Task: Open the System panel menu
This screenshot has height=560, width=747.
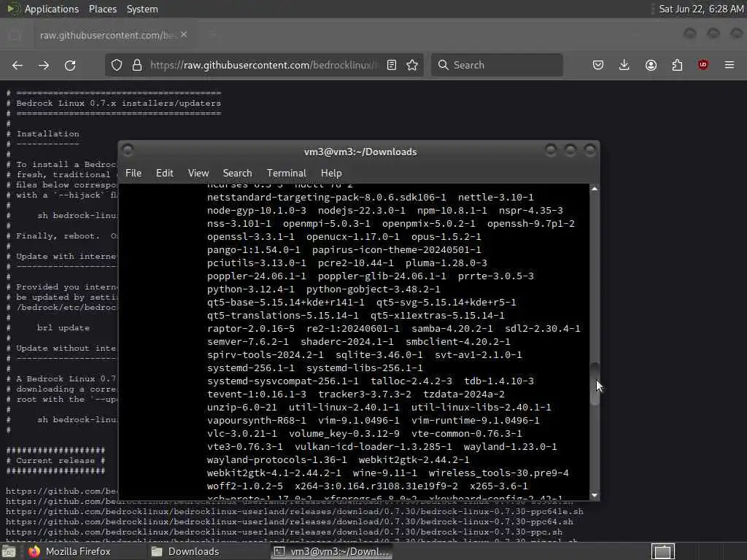Action: [142, 9]
